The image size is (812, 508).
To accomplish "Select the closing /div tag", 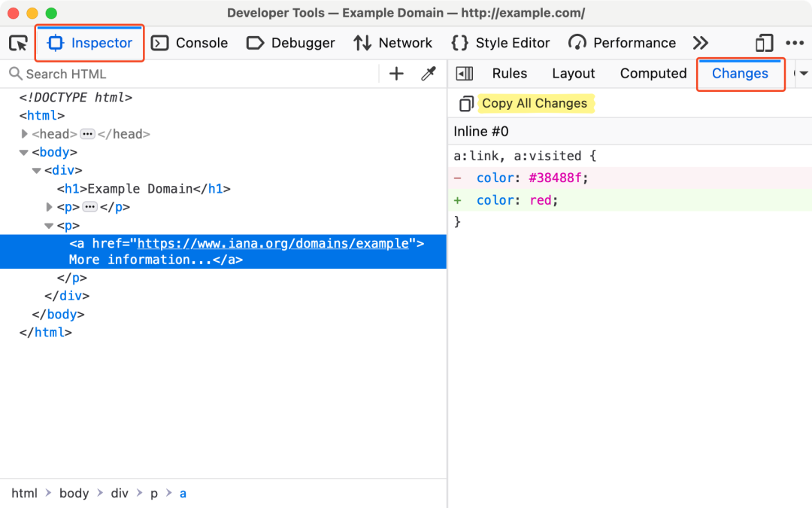I will [67, 296].
